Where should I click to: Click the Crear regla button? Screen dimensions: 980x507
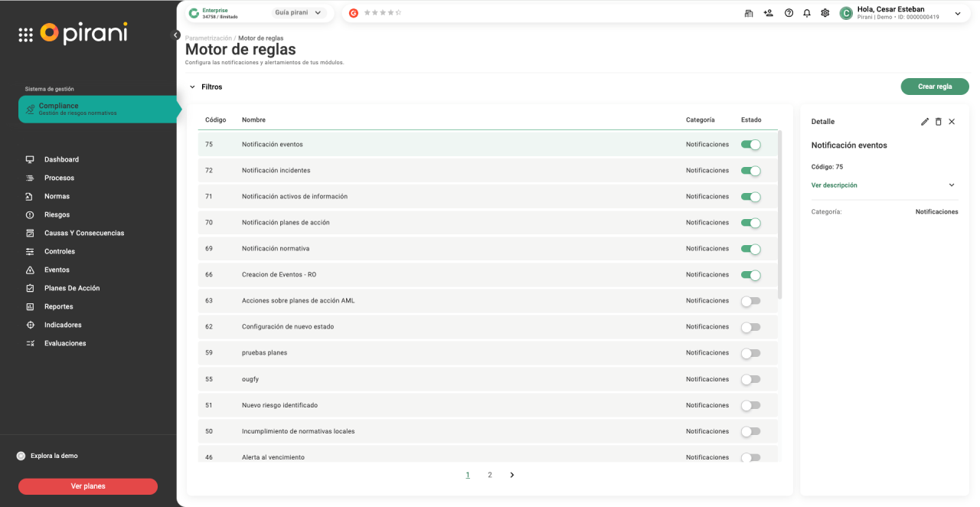pos(934,87)
